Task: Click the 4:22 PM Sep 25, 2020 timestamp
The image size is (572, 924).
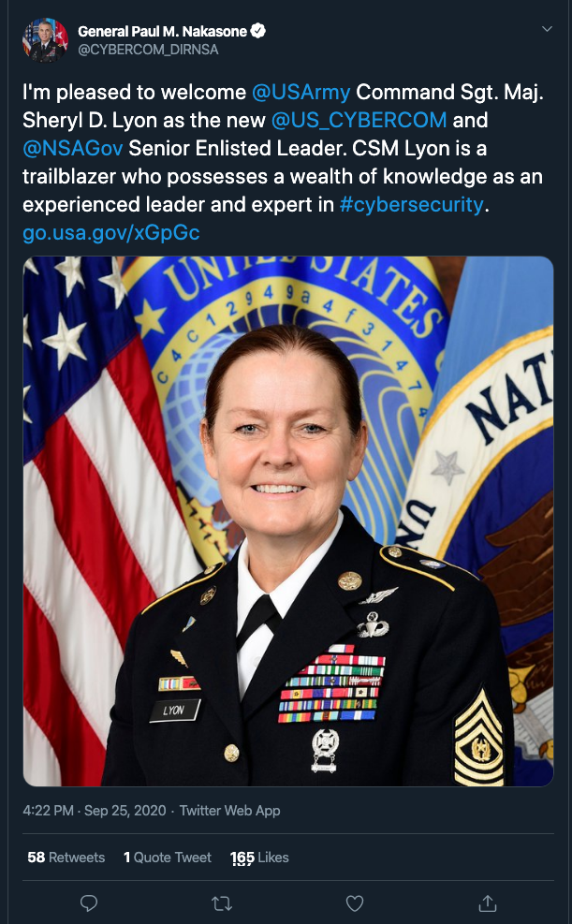Action: [95, 811]
